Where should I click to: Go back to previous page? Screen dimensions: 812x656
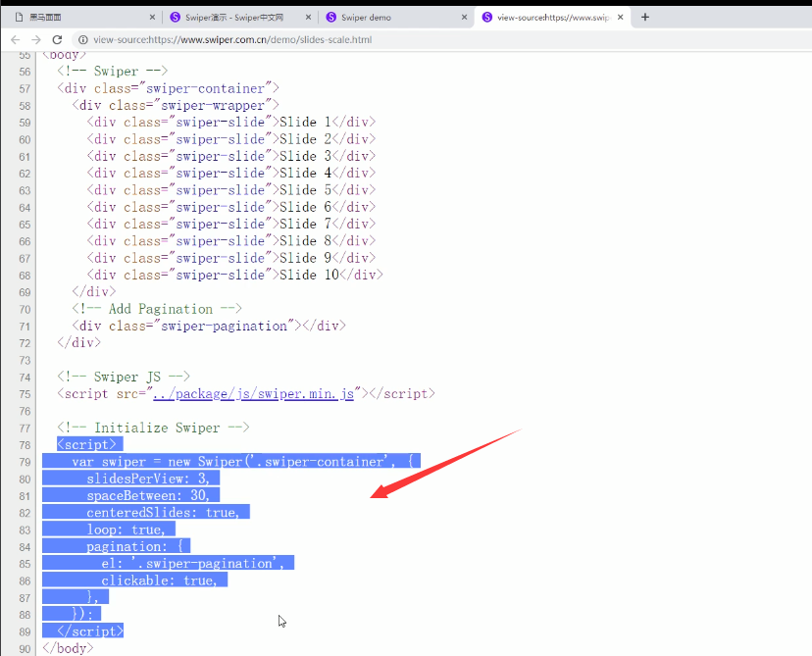15,40
